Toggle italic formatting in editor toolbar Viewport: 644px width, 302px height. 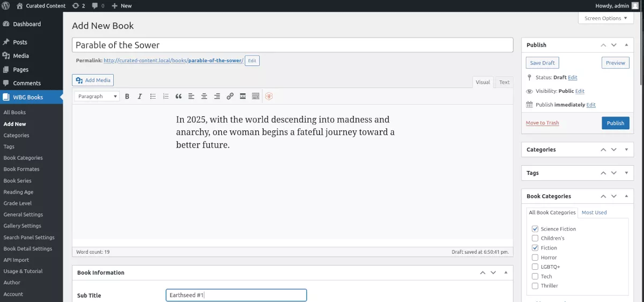(x=140, y=97)
